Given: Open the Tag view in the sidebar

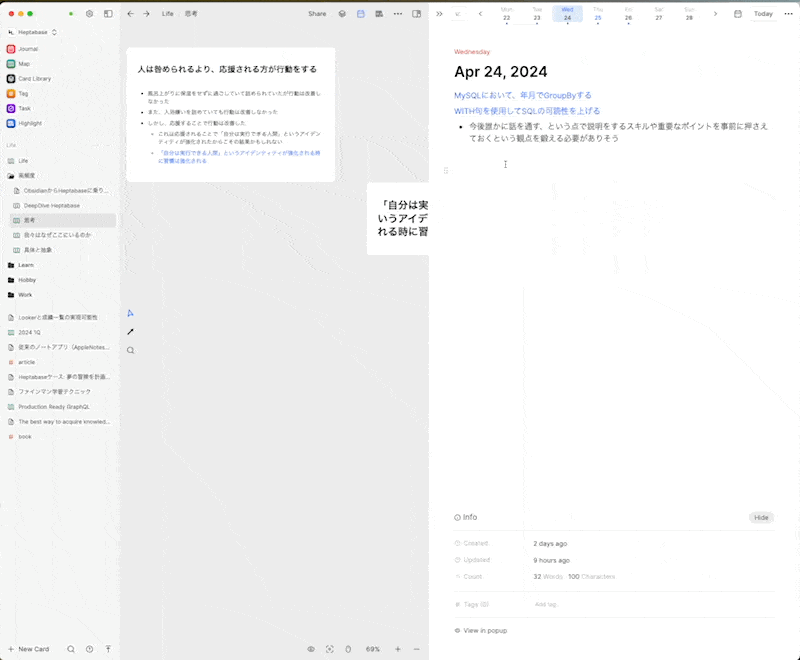Looking at the screenshot, I should [26, 93].
